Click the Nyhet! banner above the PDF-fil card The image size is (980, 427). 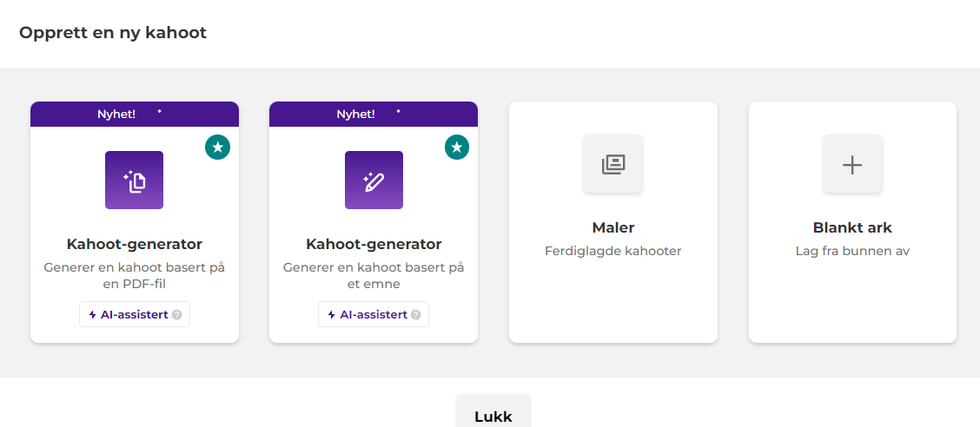coord(135,114)
